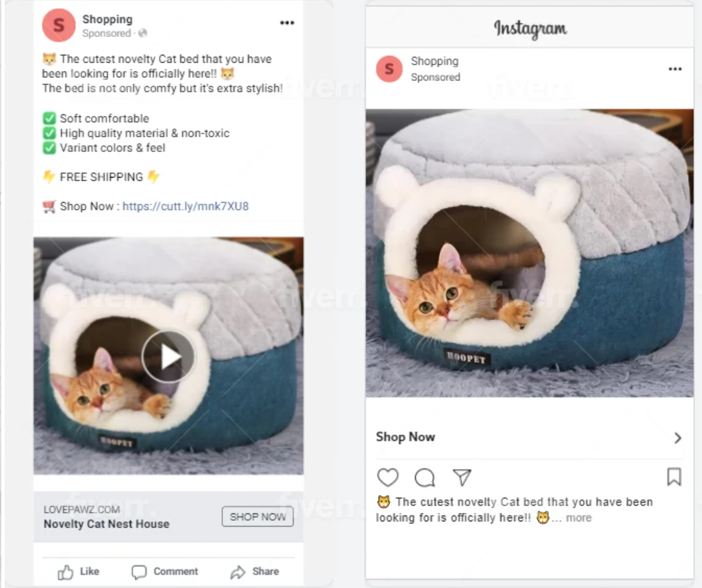Click the Novelty Cat Nest House headline
The height and width of the screenshot is (588, 702).
tap(106, 524)
